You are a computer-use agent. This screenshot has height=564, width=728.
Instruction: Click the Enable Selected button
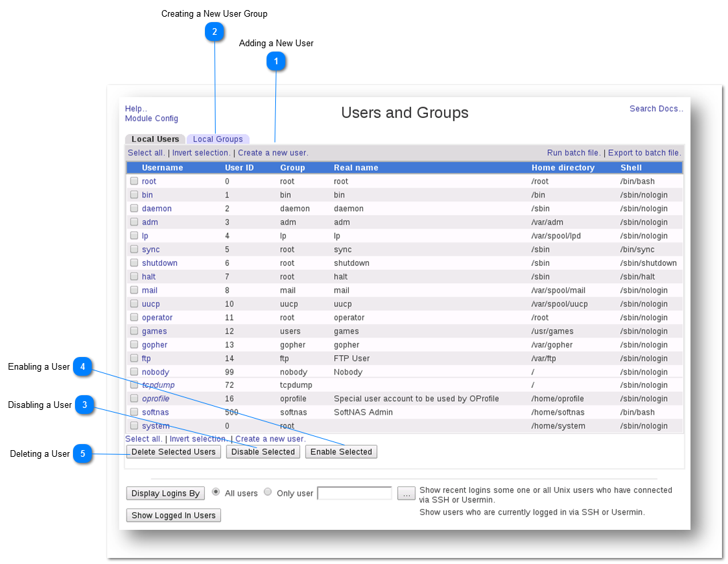pos(342,451)
